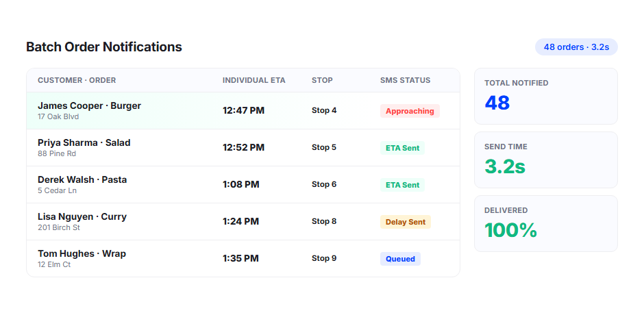Click the '48 orders · 3.2s' badge
This screenshot has height=315, width=644.
[x=576, y=47]
